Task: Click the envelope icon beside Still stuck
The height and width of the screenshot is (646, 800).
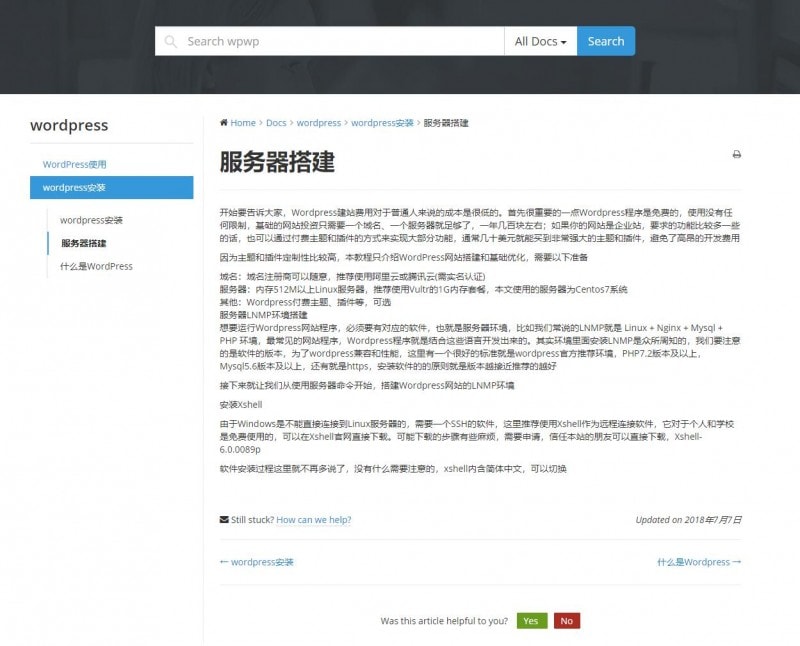Action: (225, 520)
